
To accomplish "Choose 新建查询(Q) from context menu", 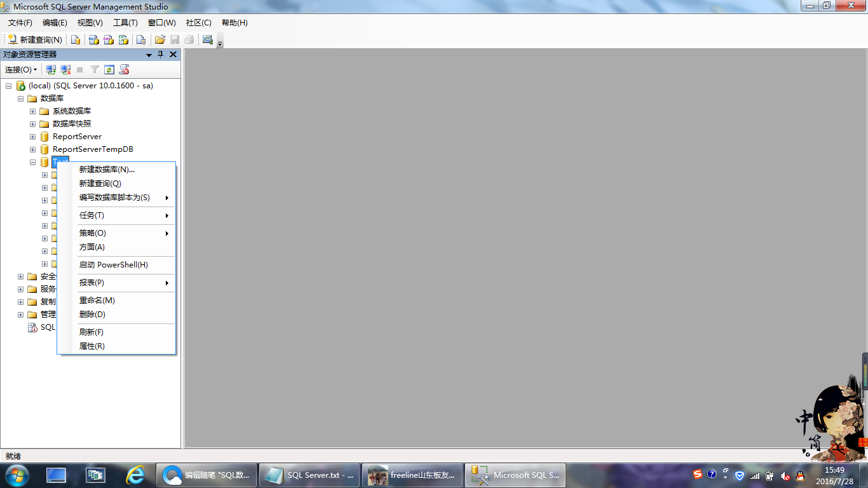I will [116, 184].
